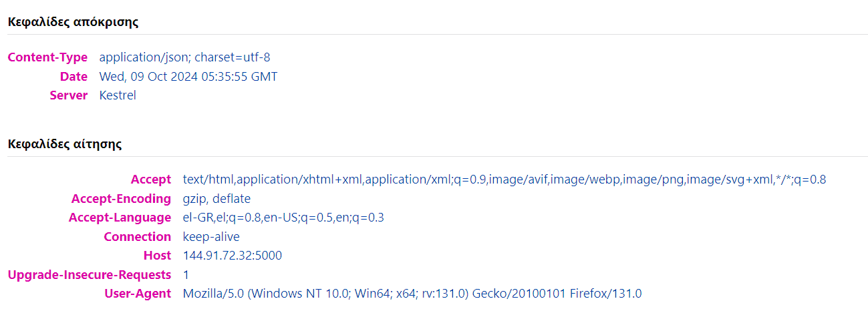
Task: Click the Server header name
Action: click(68, 95)
